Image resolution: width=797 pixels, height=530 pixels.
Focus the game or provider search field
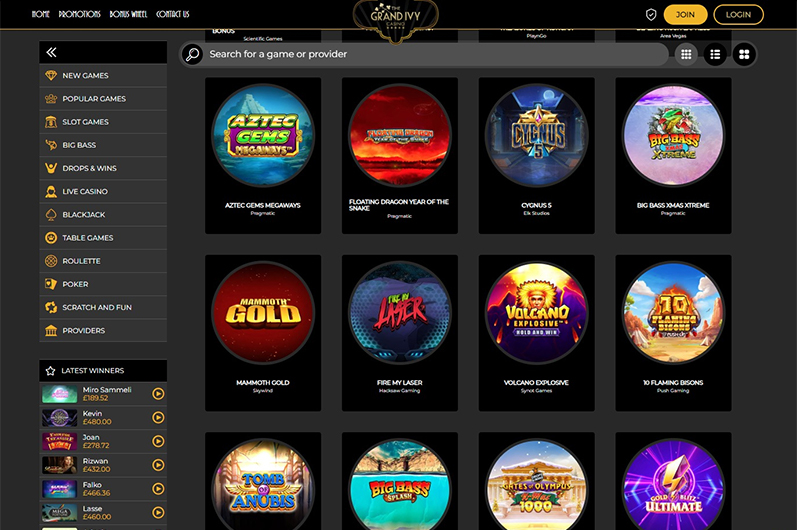click(x=437, y=54)
